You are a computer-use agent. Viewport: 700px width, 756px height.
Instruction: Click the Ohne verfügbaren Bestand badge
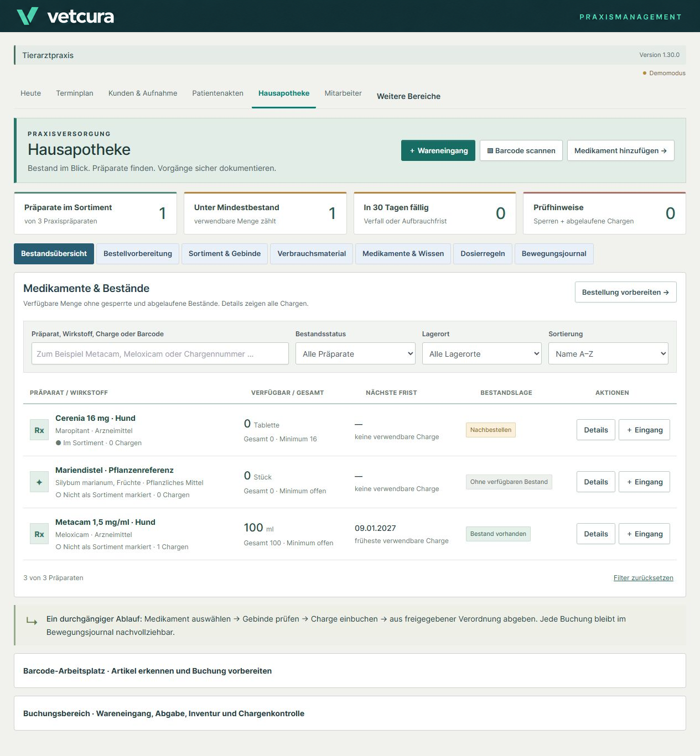tap(509, 482)
